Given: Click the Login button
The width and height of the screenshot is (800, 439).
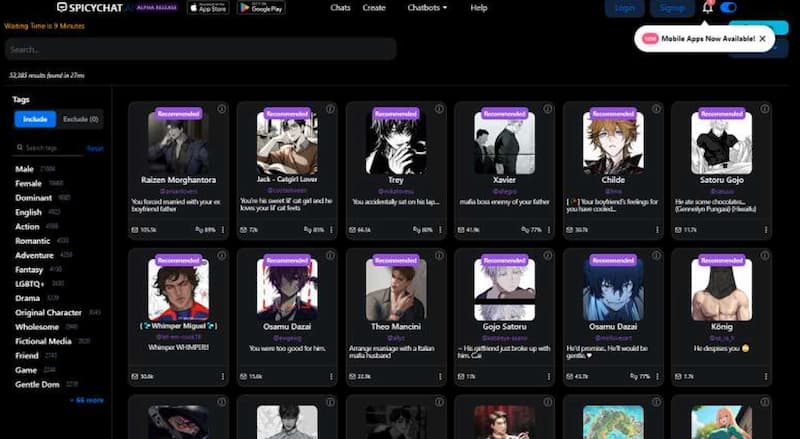Looking at the screenshot, I should pyautogui.click(x=624, y=8).
